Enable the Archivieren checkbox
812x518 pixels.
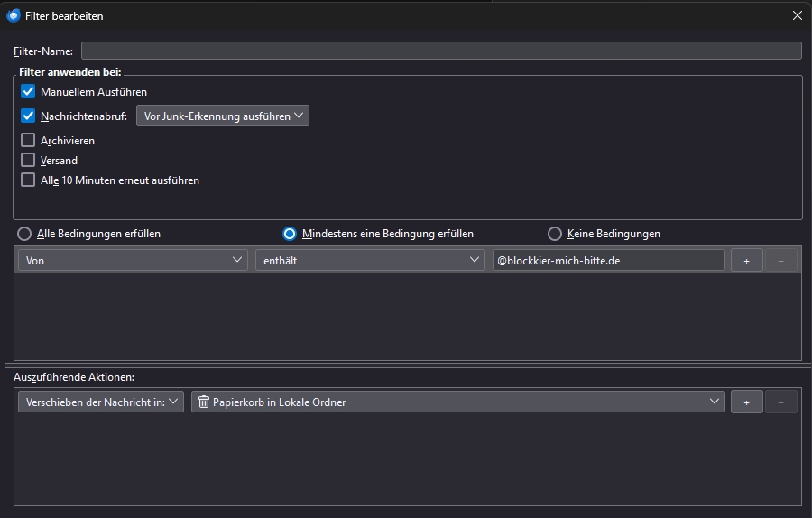click(x=28, y=140)
